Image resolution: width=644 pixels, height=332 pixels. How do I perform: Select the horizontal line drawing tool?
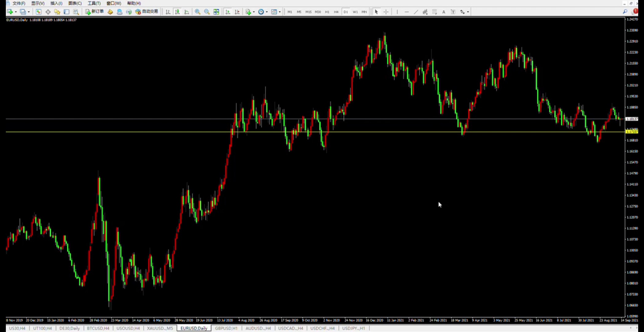click(406, 12)
